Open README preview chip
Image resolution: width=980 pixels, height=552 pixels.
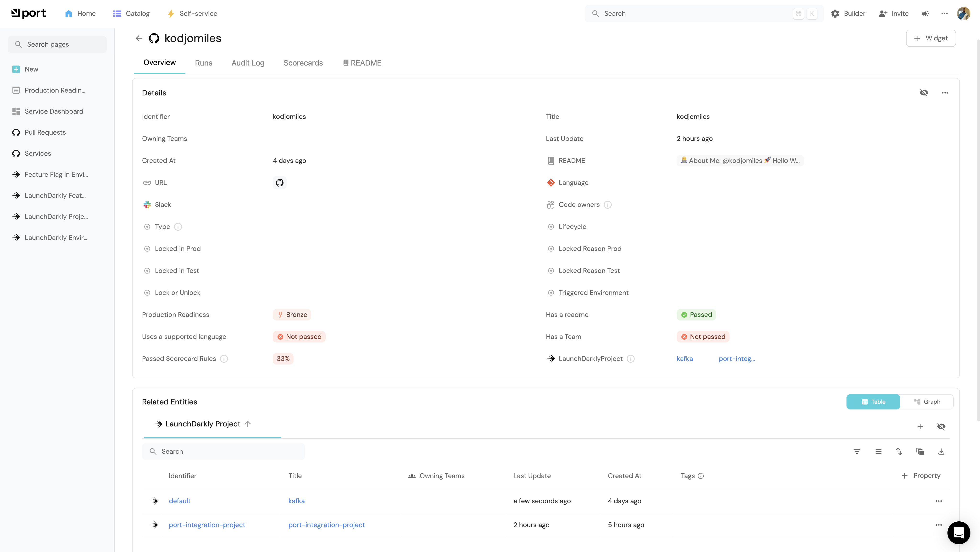coord(740,161)
